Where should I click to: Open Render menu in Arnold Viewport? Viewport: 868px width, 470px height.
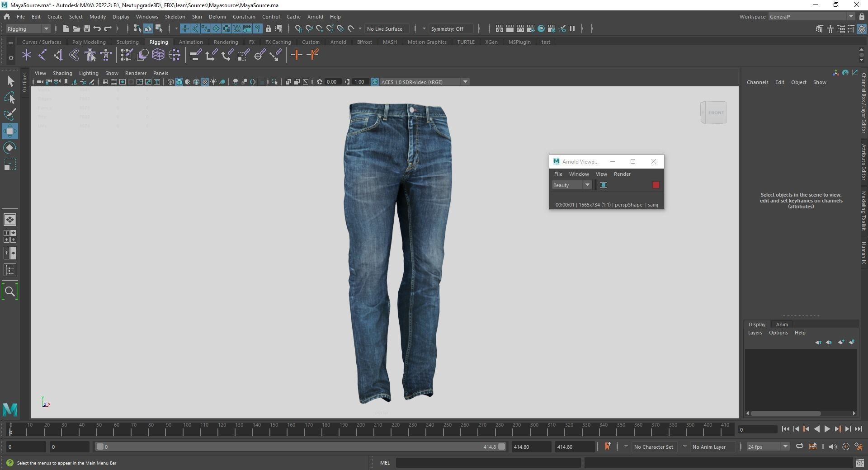(x=622, y=174)
